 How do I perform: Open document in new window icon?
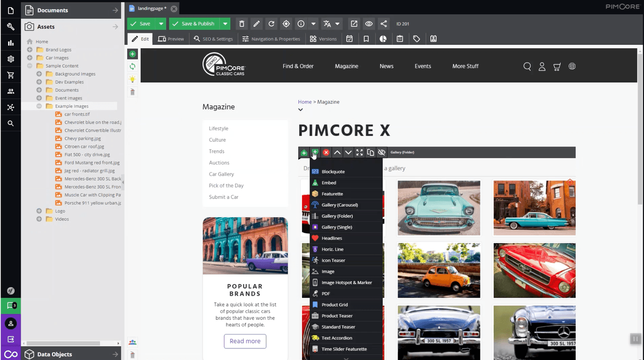pyautogui.click(x=354, y=24)
